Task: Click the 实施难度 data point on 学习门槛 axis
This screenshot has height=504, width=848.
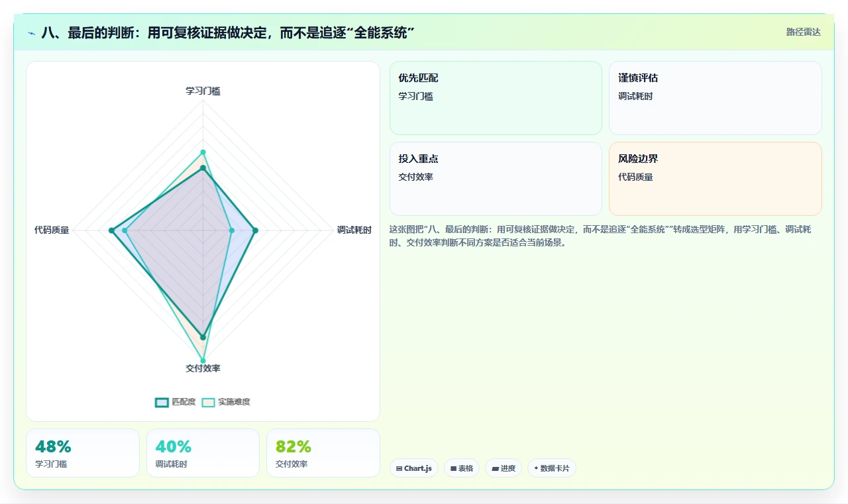Action: coord(203,152)
